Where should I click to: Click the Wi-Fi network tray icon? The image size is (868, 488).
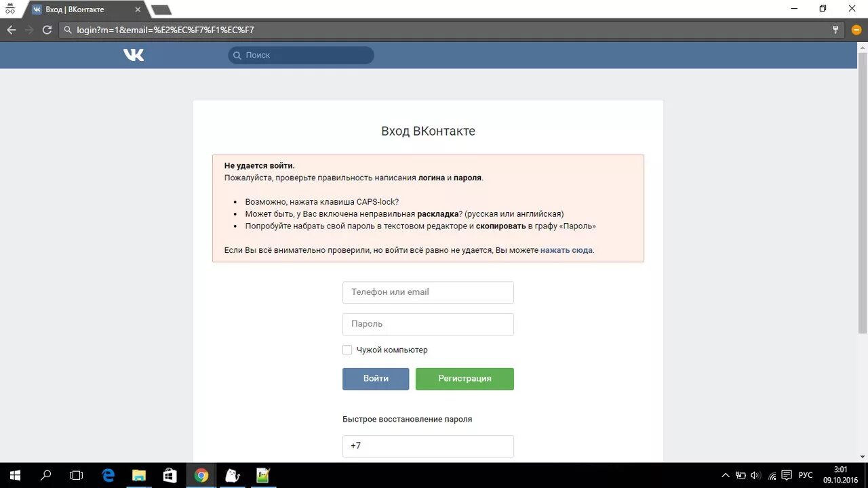pyautogui.click(x=772, y=475)
